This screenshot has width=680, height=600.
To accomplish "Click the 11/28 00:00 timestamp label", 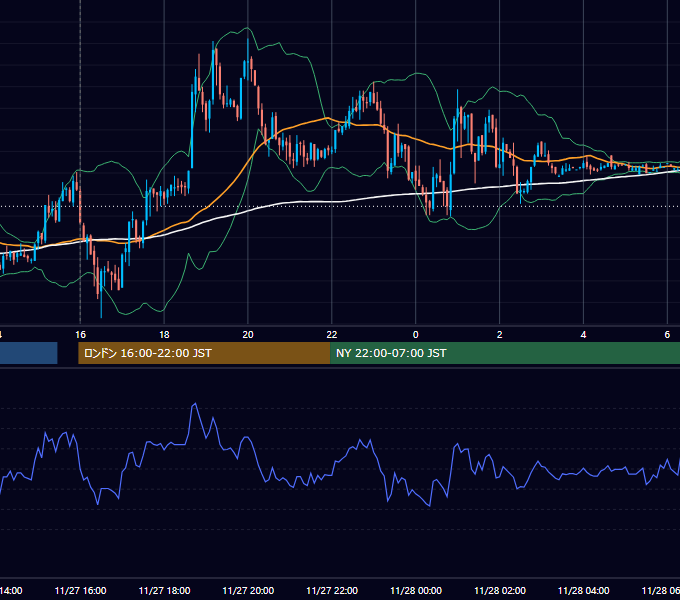I will click(416, 590).
